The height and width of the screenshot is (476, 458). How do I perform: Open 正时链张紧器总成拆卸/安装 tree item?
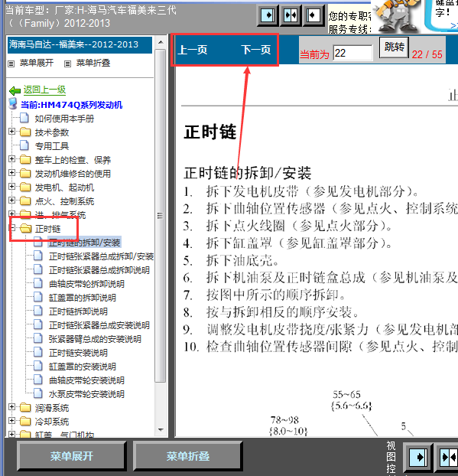click(x=101, y=256)
